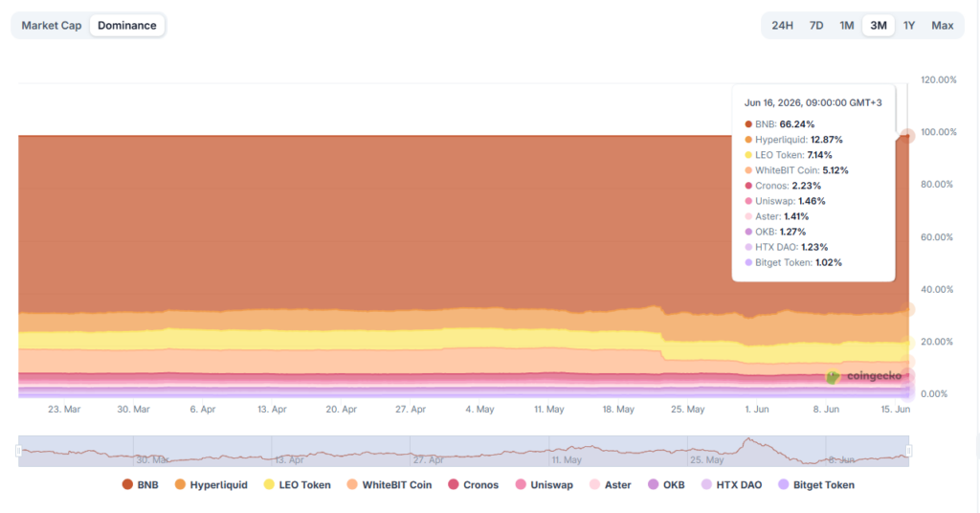This screenshot has height=513, width=980.
Task: Click the 1. Jun x-axis label
Action: click(x=756, y=410)
